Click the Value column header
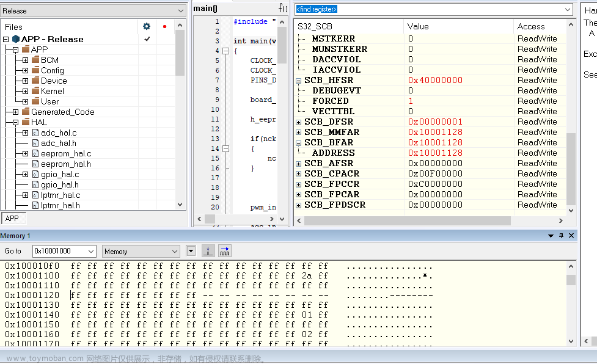Viewport: 597px width, 364px height. 418,26
